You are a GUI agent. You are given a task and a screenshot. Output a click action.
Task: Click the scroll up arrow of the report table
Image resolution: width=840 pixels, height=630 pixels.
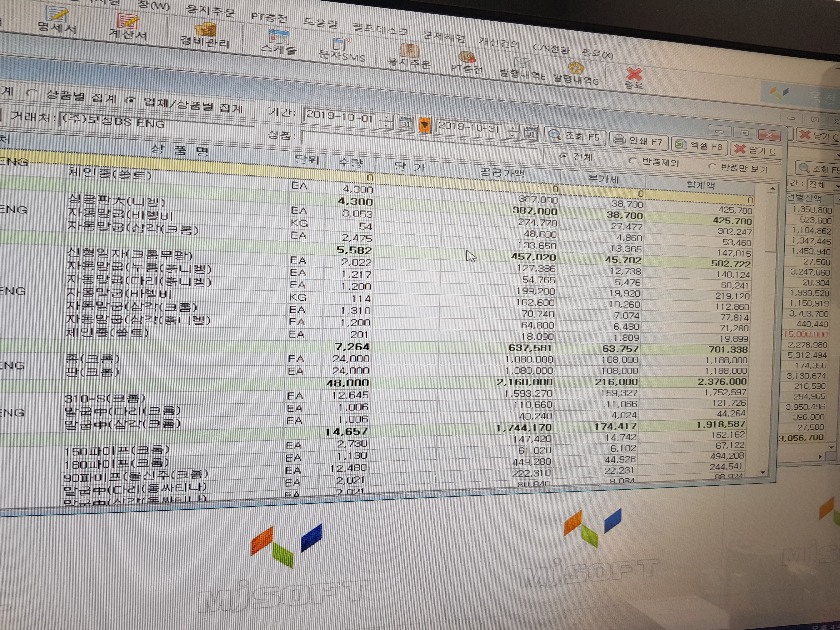(773, 188)
